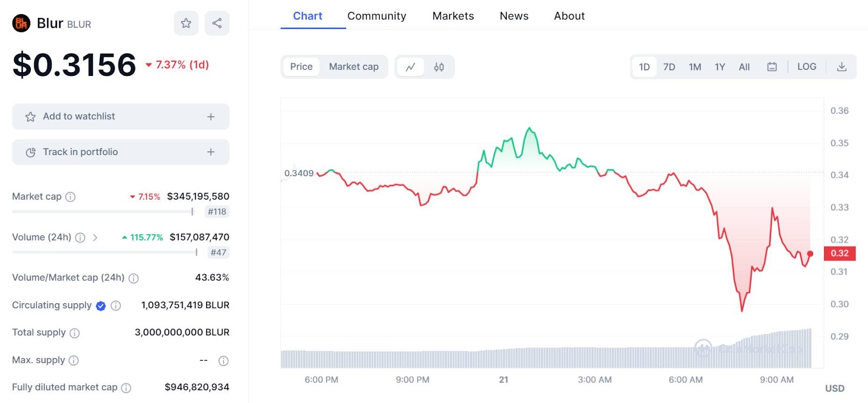Open the About tab
Viewport: 868px width, 403px height.
(569, 16)
